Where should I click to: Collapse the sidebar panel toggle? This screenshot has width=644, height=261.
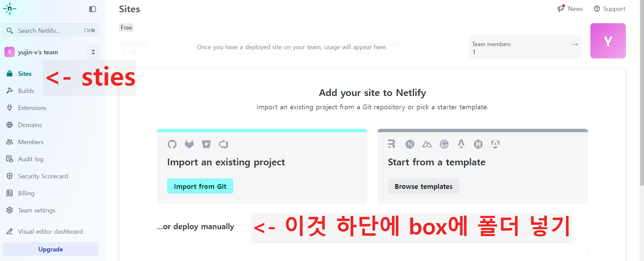93,9
